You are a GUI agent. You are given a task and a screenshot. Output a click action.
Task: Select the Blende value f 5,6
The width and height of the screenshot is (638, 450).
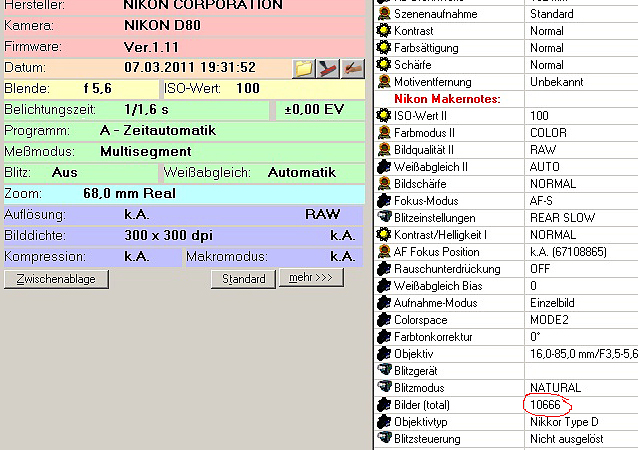pos(97,89)
